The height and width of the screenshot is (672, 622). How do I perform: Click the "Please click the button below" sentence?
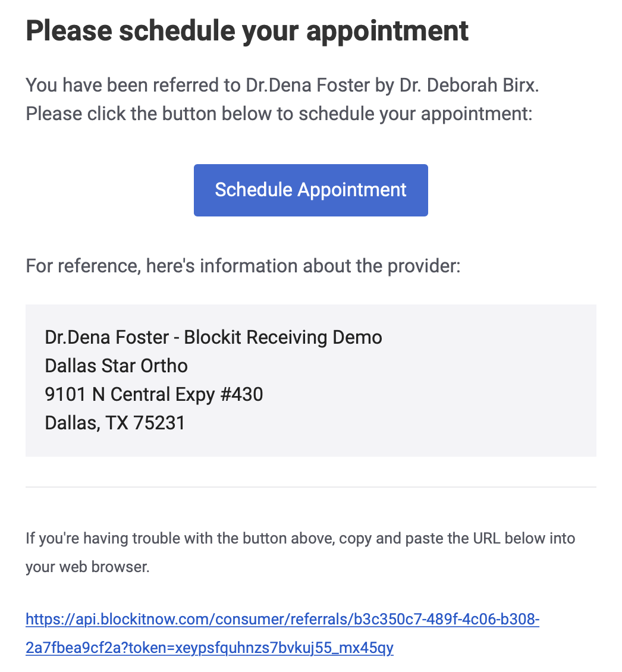point(279,114)
